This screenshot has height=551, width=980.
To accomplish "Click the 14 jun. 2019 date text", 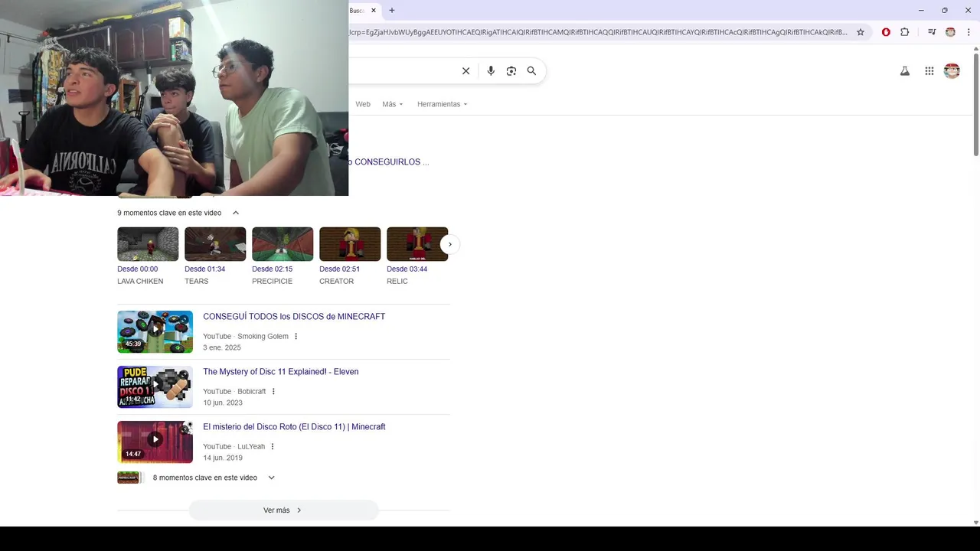I will pyautogui.click(x=223, y=458).
